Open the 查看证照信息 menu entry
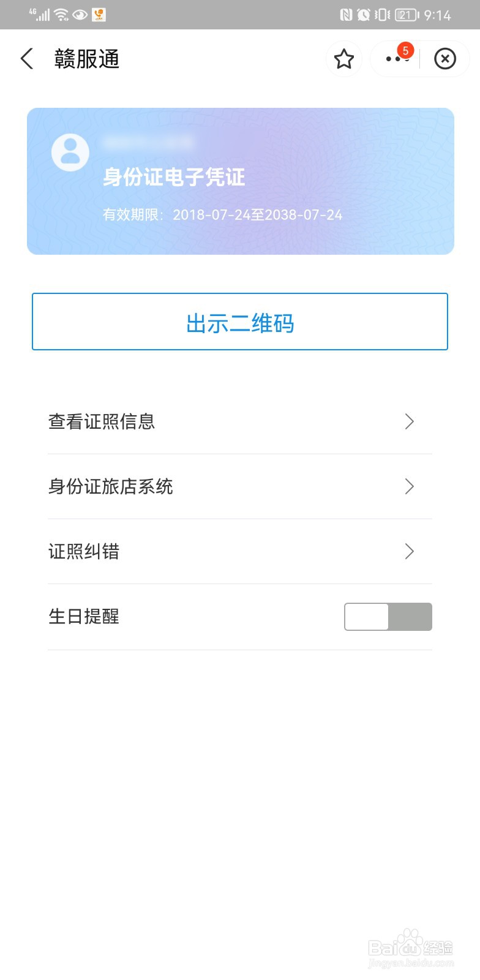 point(240,421)
